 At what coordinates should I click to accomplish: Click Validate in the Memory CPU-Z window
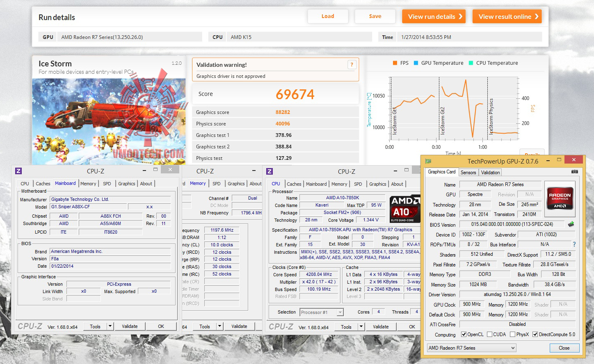coord(239,326)
